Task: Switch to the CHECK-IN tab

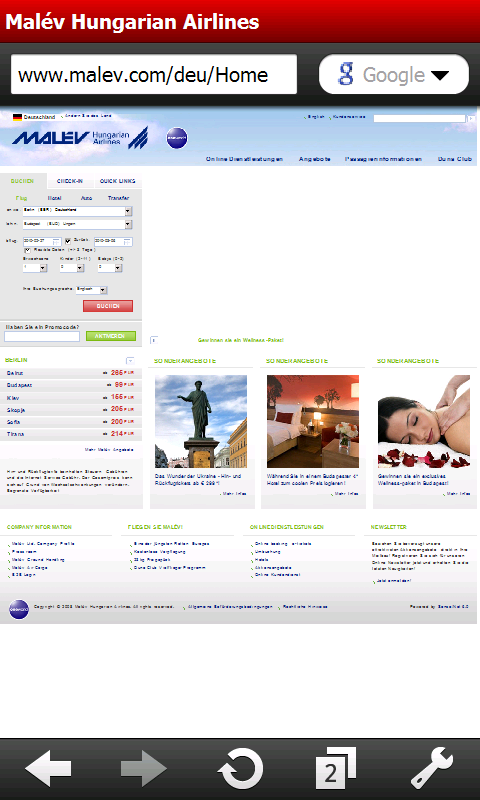Action: pos(70,181)
